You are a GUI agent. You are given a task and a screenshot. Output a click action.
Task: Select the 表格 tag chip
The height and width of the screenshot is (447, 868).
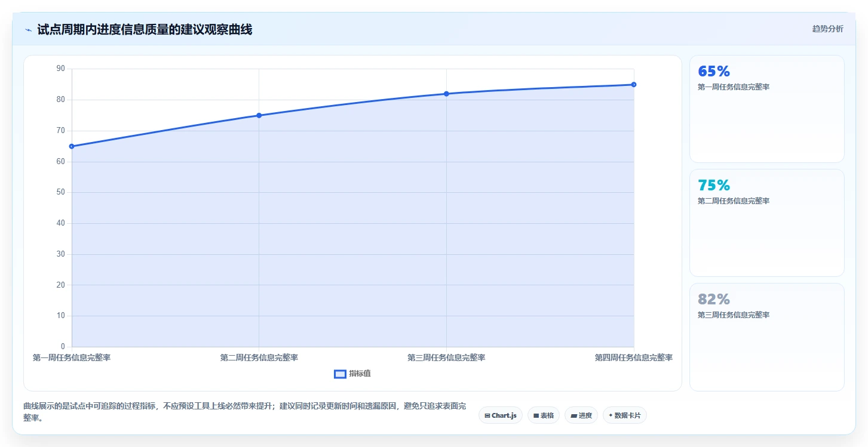tap(544, 415)
